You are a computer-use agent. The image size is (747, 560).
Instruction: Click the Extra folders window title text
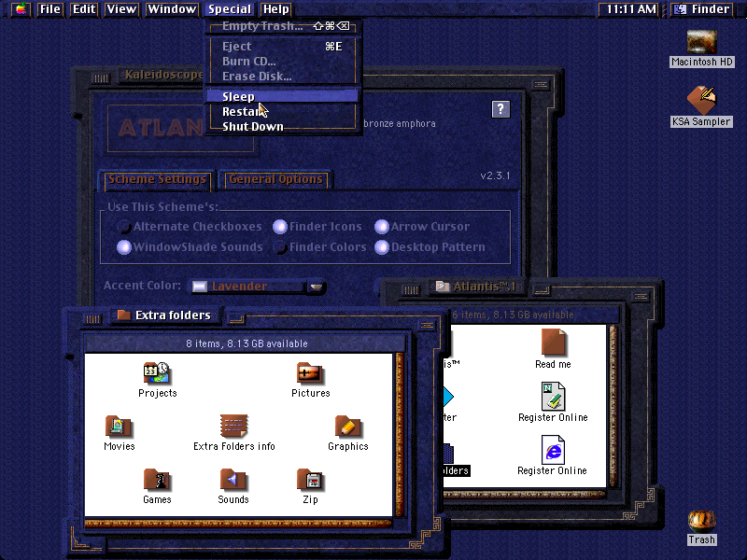pyautogui.click(x=173, y=315)
